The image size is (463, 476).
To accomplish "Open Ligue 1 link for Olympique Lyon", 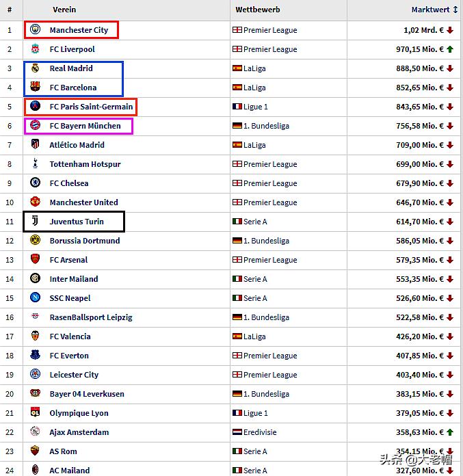I will [x=256, y=413].
